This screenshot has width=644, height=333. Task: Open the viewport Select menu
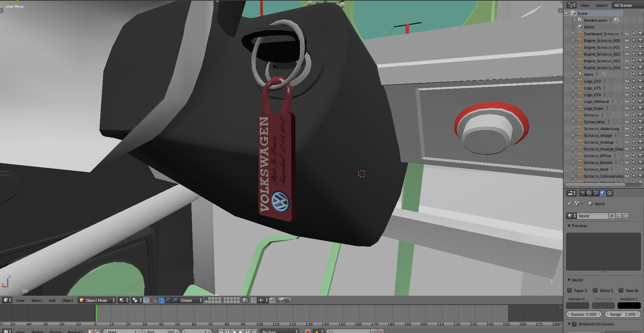point(37,300)
